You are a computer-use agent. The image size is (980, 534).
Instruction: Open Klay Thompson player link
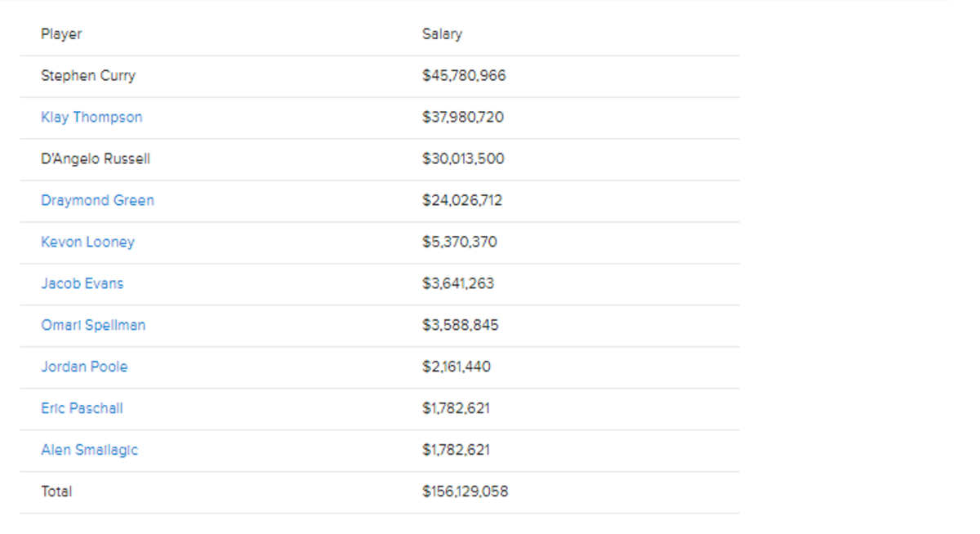pyautogui.click(x=91, y=118)
